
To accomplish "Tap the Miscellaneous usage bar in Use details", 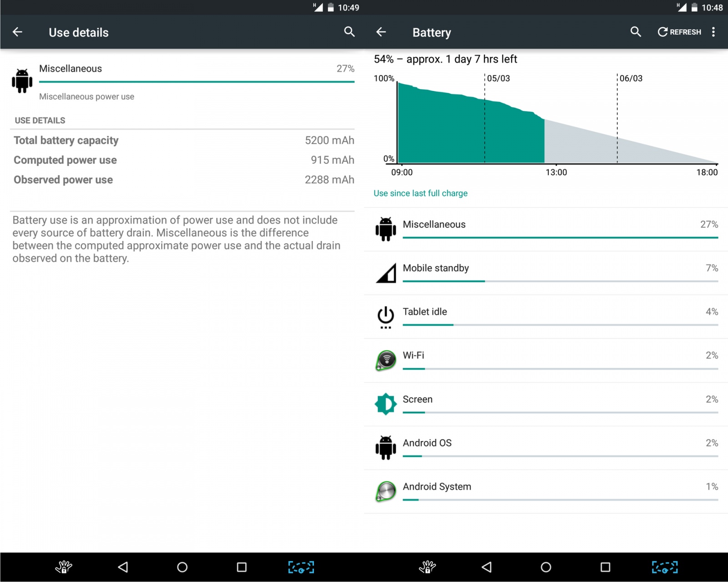I will click(197, 82).
